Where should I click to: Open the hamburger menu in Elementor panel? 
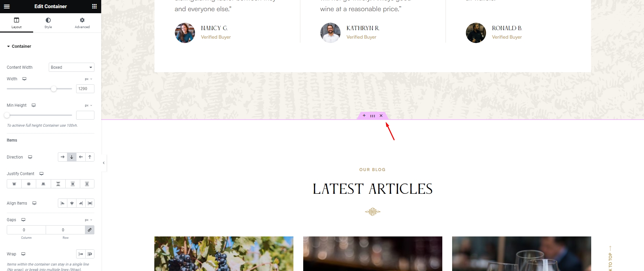click(7, 6)
